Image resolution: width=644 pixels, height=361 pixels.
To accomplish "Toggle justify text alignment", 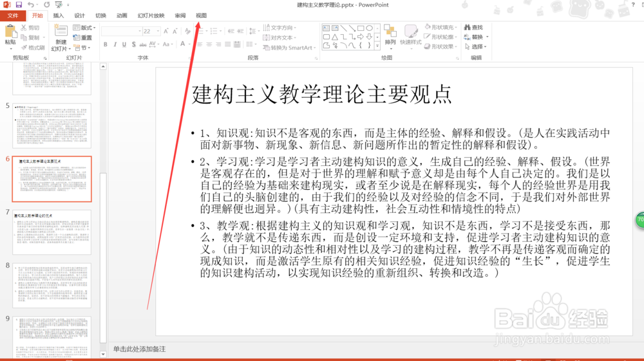I will point(228,44).
